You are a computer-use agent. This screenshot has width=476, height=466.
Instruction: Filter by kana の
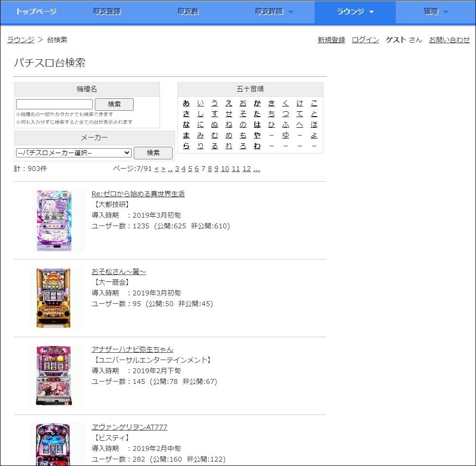point(243,124)
